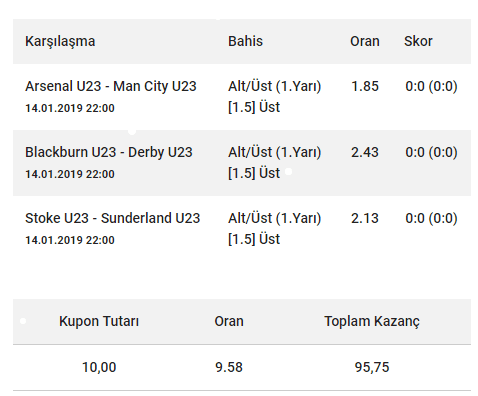
Task: Open the Arsenal U23 - Man City U23 match
Action: (x=111, y=86)
